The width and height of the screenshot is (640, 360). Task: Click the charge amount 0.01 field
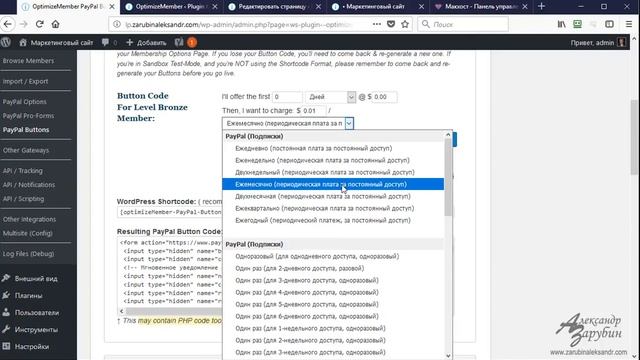click(x=313, y=111)
